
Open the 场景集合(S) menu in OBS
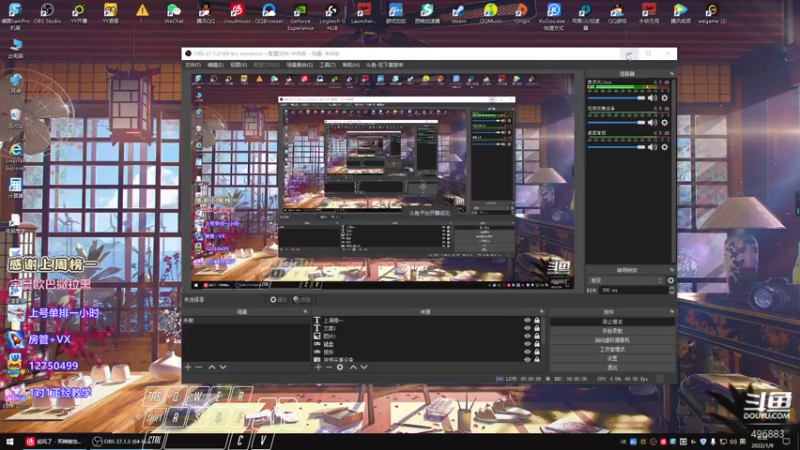click(299, 65)
